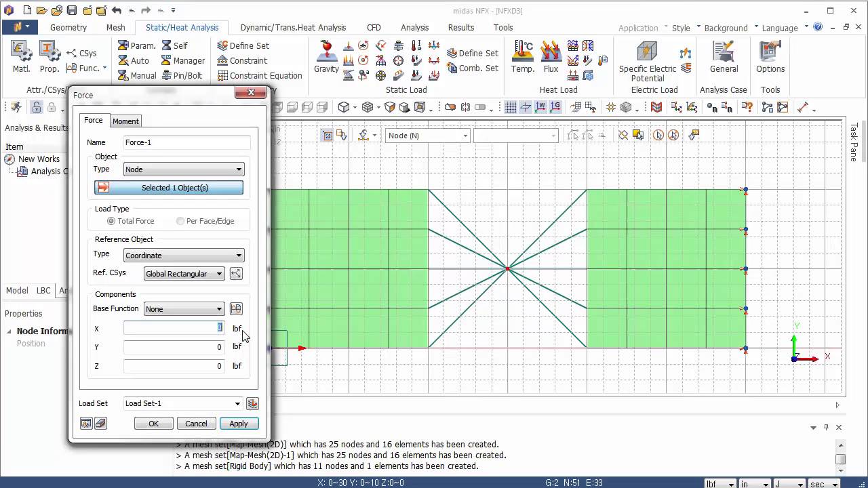The height and width of the screenshot is (488, 868).
Task: Click Define Set in Static Load
Action: click(x=473, y=53)
